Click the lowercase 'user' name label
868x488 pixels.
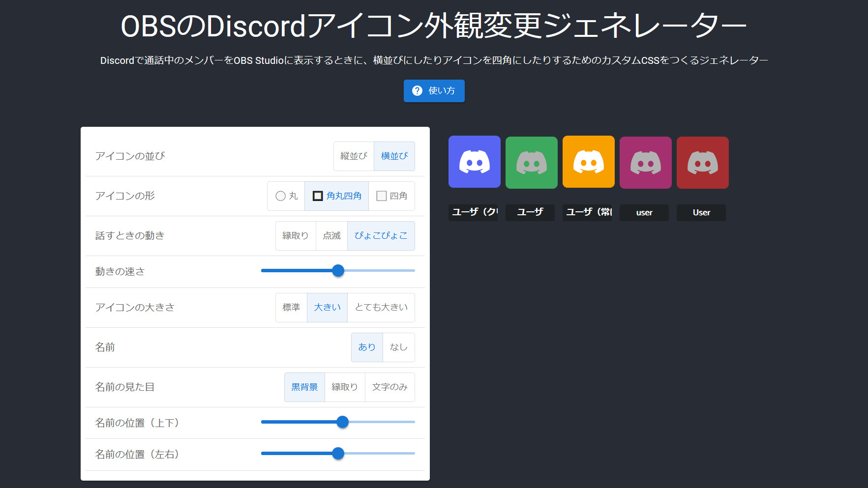644,213
